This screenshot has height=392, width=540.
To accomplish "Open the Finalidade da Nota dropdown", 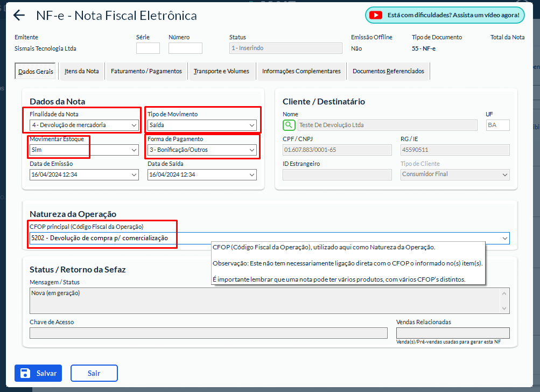I will 85,125.
